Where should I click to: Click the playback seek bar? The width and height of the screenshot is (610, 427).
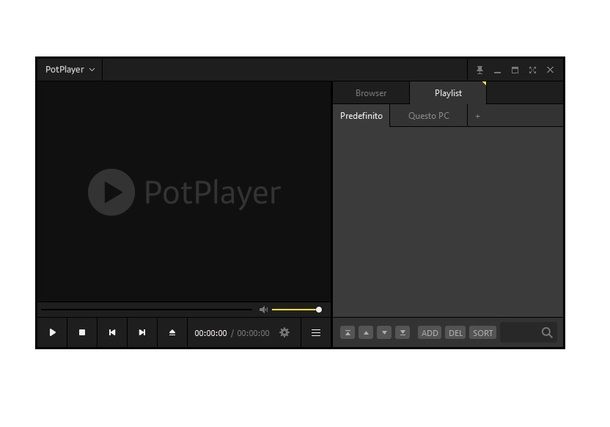pyautogui.click(x=147, y=310)
